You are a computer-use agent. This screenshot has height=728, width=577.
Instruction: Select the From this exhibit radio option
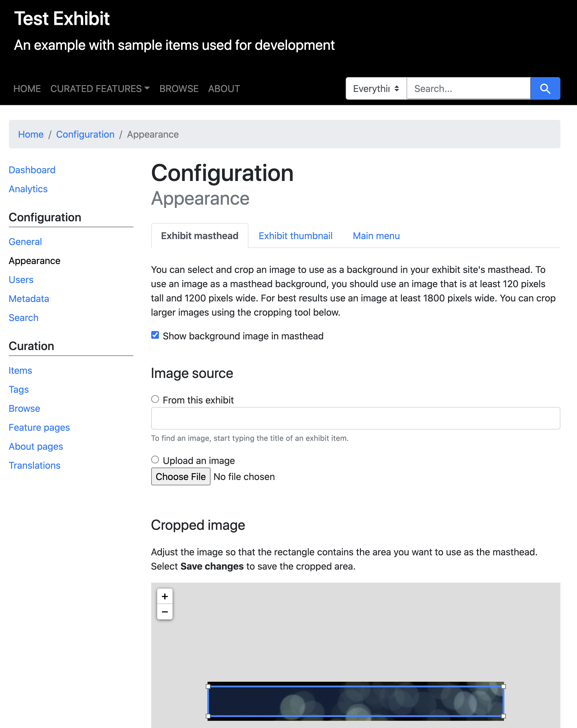click(x=155, y=399)
